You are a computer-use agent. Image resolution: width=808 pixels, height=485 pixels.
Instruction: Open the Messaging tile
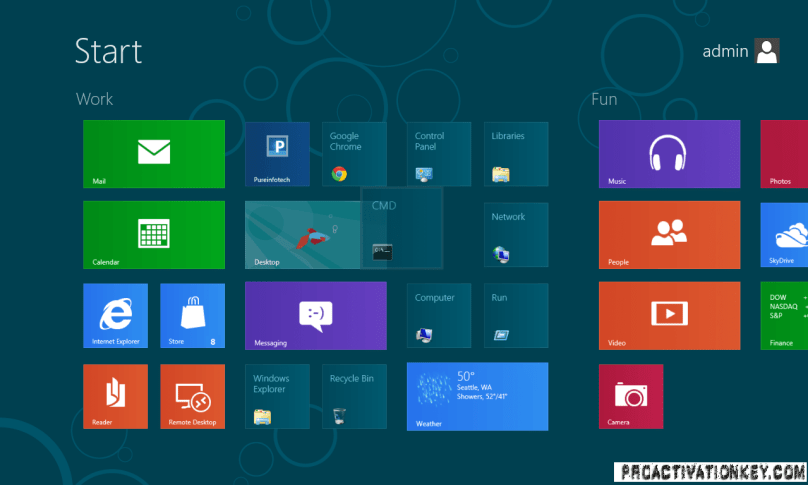tap(315, 315)
